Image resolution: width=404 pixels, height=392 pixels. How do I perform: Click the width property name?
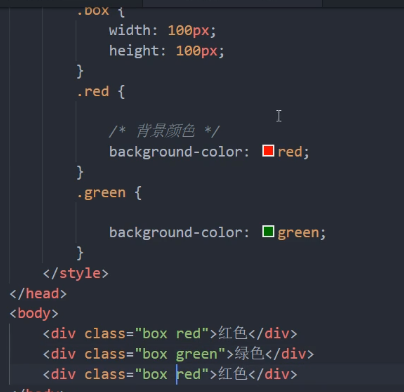pyautogui.click(x=130, y=31)
